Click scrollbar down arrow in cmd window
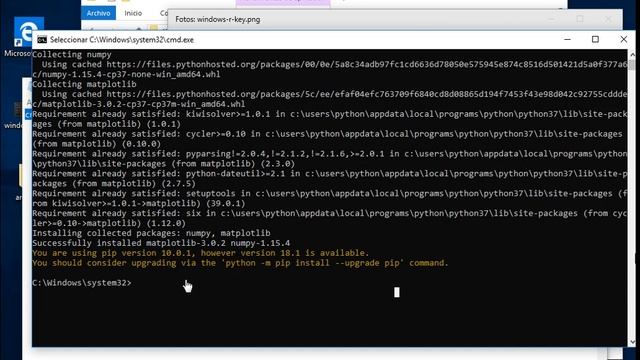 pyautogui.click(x=632, y=342)
